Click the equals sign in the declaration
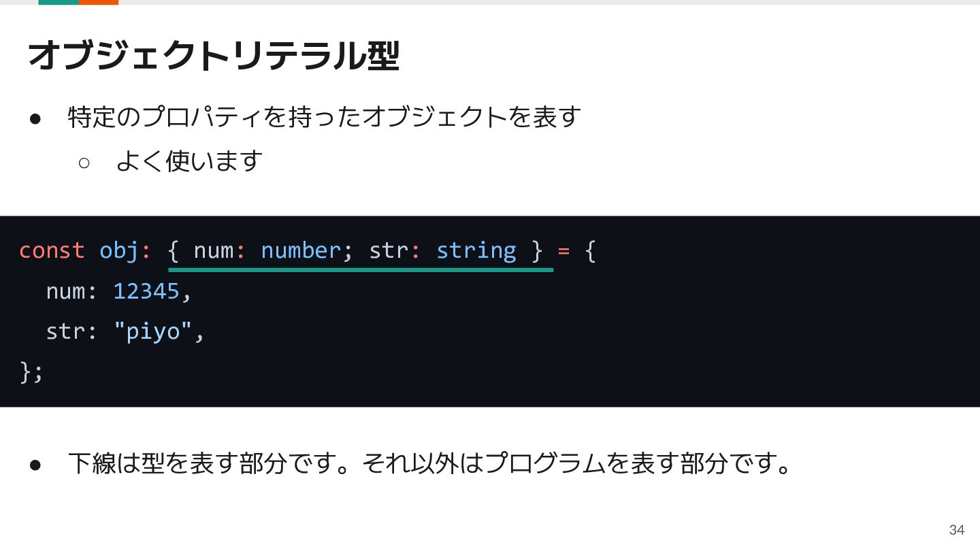The image size is (980, 551). point(563,251)
